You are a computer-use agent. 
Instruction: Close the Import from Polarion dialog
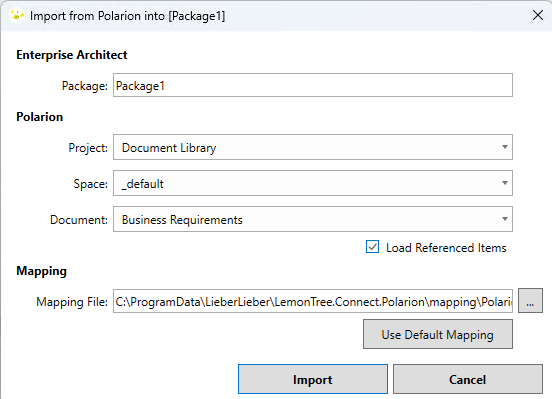(538, 15)
